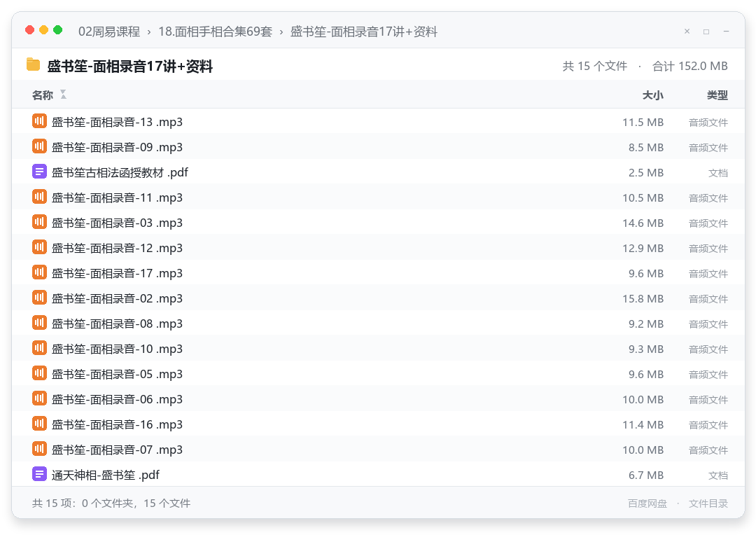Click audio icon of 盛书笙-面相录音-07 .mp3
The height and width of the screenshot is (535, 756).
click(x=39, y=449)
